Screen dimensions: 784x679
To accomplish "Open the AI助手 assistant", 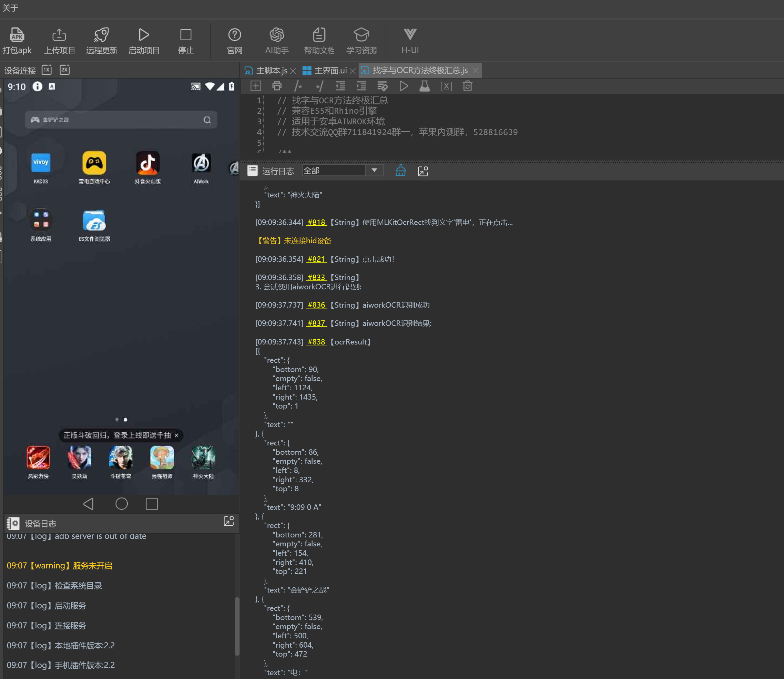I will click(x=277, y=35).
